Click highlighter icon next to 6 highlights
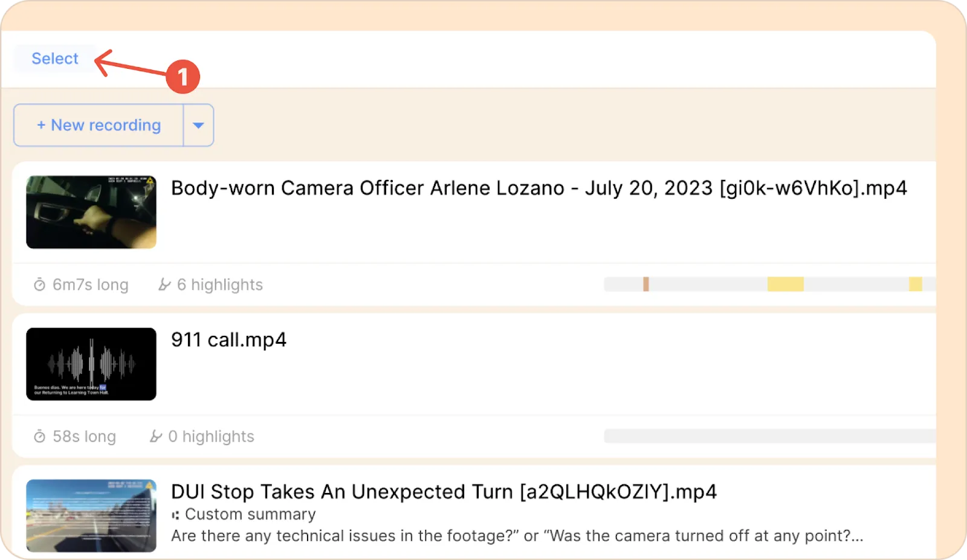This screenshot has width=967, height=560. [x=164, y=285]
